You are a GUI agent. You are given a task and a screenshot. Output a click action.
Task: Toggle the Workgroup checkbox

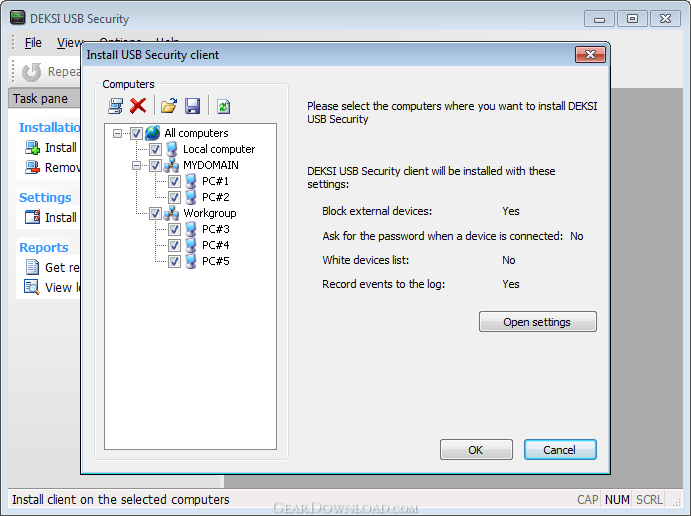155,213
